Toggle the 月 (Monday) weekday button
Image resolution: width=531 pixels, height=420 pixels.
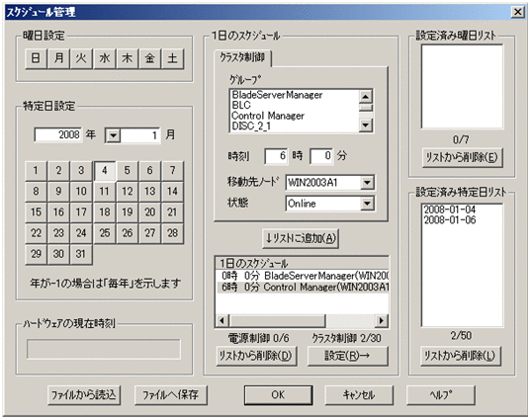(58, 58)
